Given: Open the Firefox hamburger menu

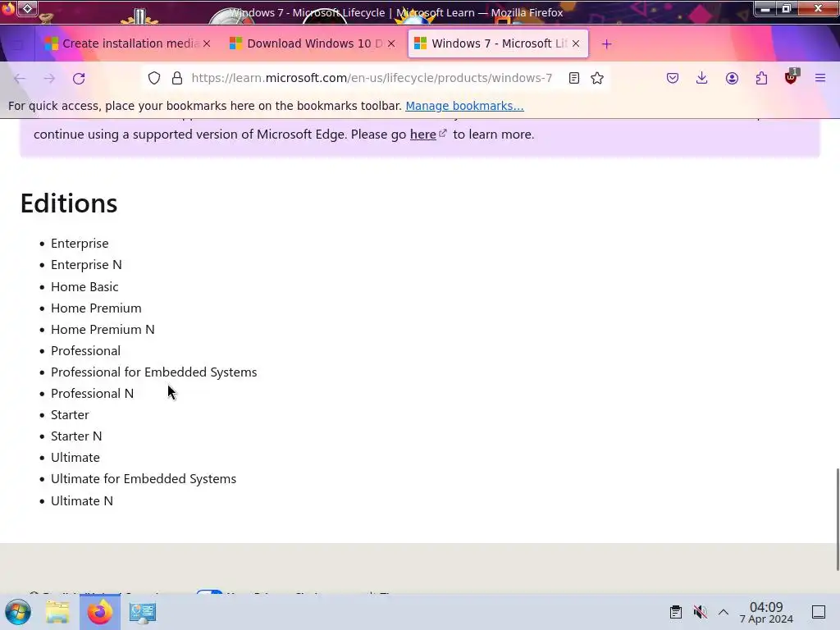Looking at the screenshot, I should 820,78.
